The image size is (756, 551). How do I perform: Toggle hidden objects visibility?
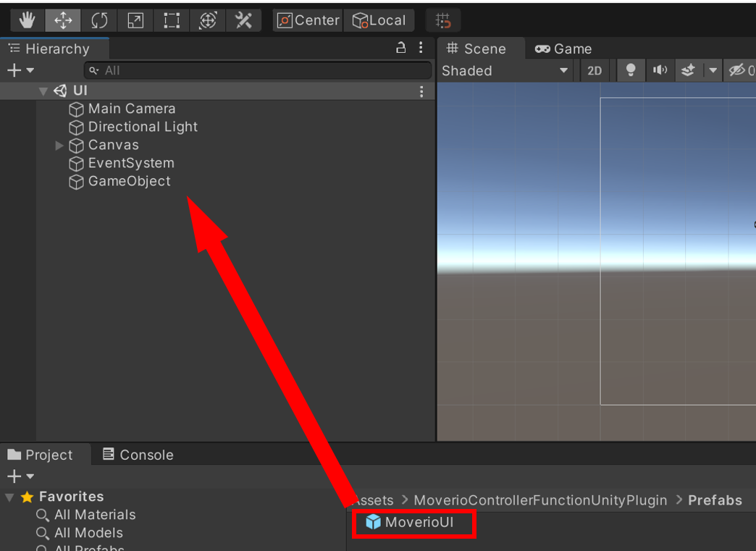point(740,70)
